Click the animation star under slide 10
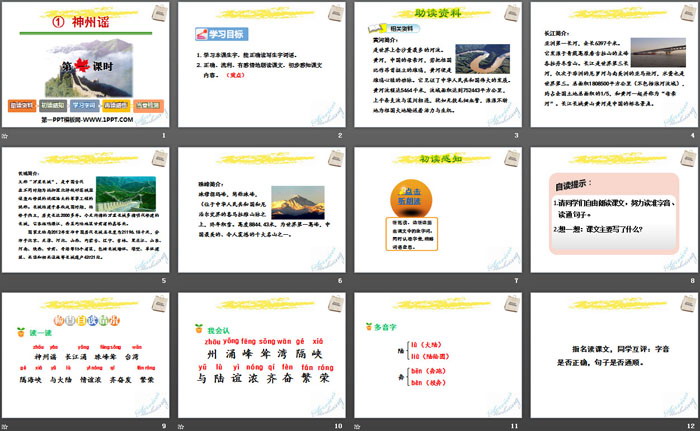The image size is (700, 431). point(181,427)
